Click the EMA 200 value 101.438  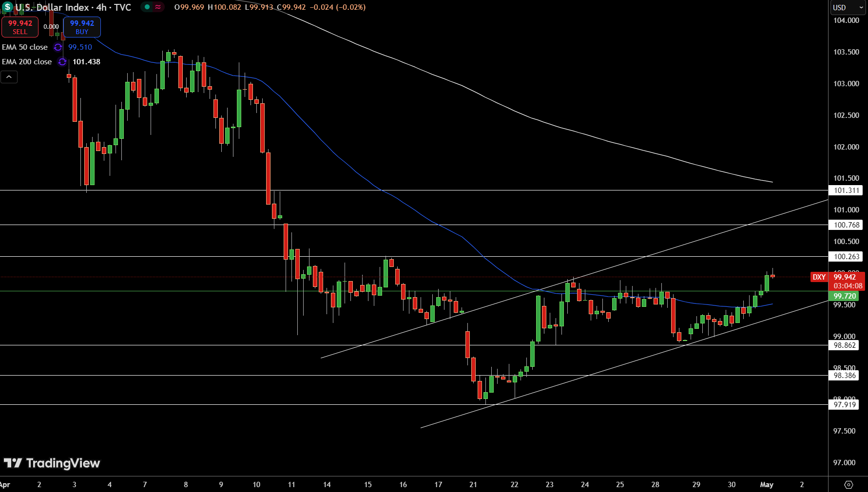[x=86, y=62]
